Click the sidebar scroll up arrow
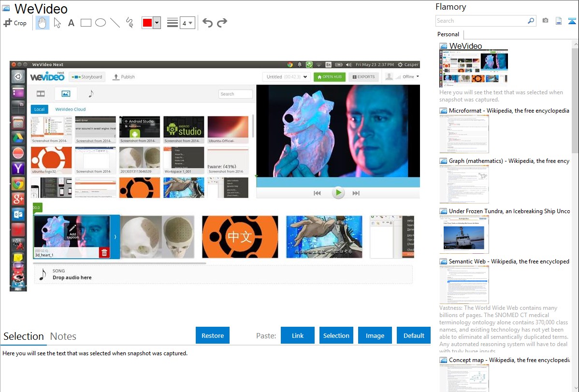The width and height of the screenshot is (579, 392). [575, 44]
